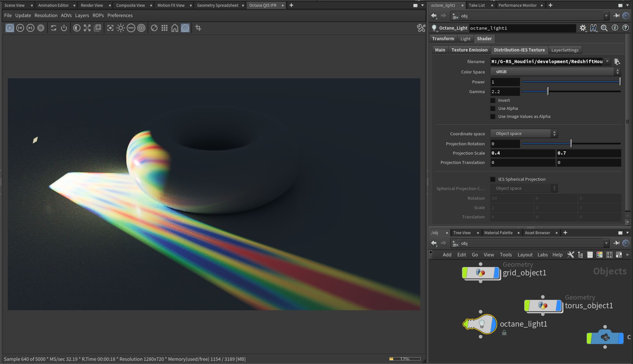This screenshot has height=364, width=633.
Task: Open the parameter gear settings icon
Action: 583,28
